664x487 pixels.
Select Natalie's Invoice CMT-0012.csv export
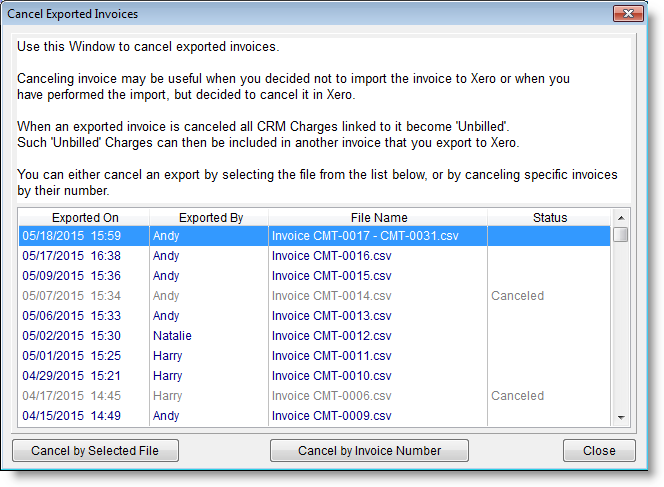tap(331, 336)
